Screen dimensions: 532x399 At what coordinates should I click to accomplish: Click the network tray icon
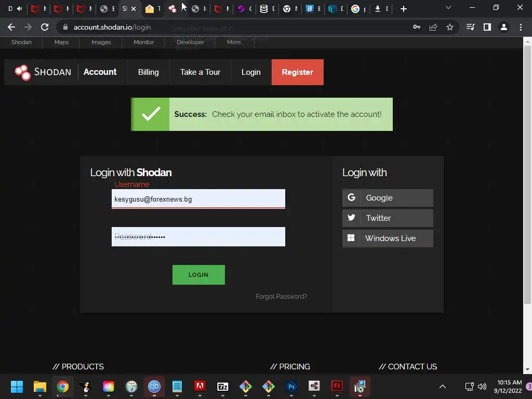tap(469, 387)
